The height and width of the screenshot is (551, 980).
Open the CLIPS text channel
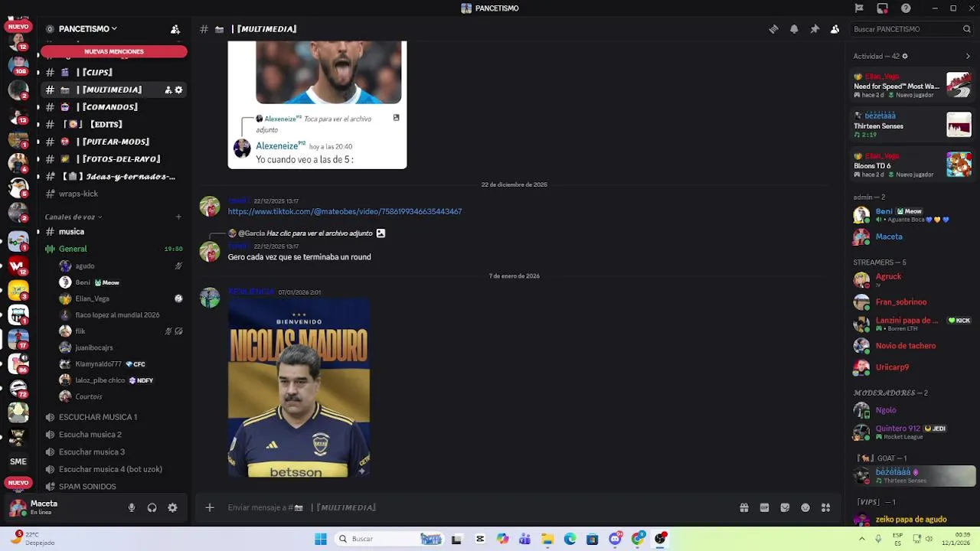coord(113,72)
